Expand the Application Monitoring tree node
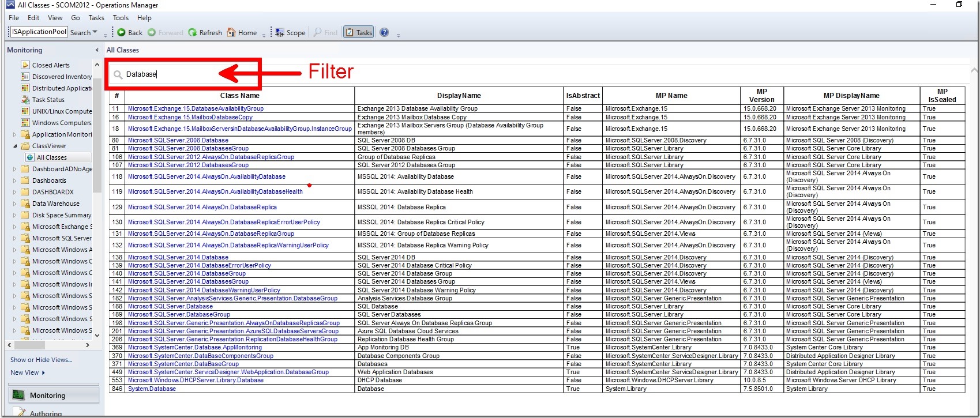The height and width of the screenshot is (418, 980). tap(15, 134)
